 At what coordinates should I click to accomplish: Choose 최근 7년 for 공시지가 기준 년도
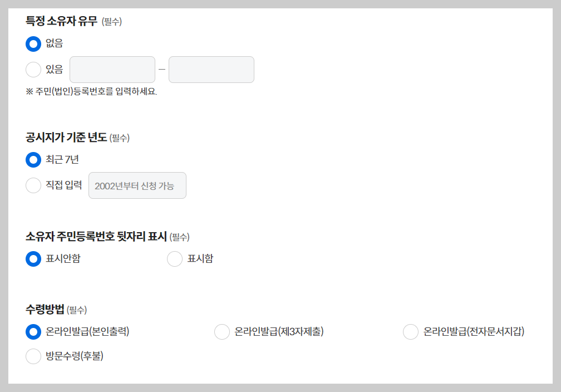coord(33,160)
